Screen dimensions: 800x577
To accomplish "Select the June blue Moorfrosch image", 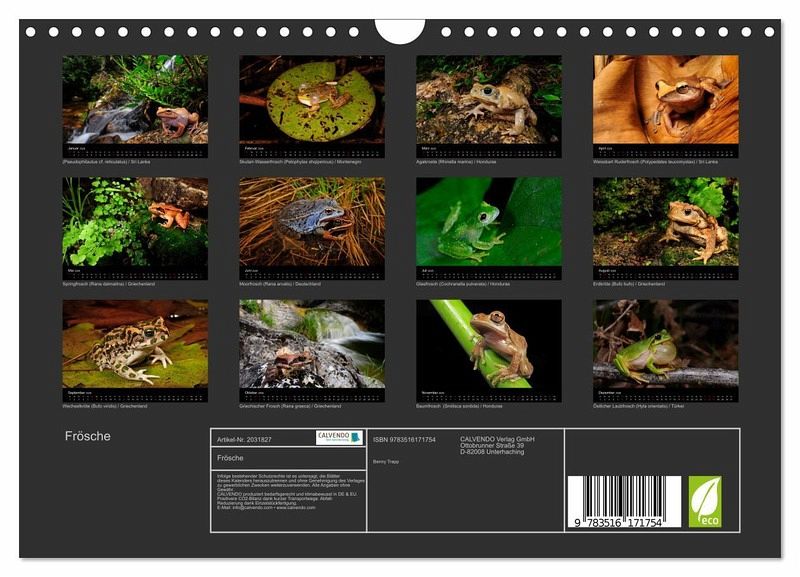I will point(312,223).
